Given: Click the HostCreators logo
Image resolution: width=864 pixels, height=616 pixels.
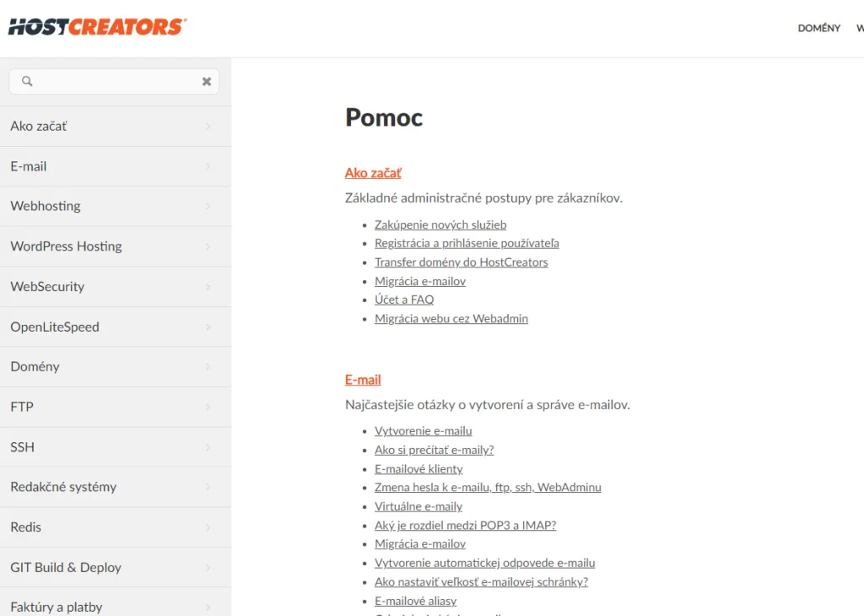Looking at the screenshot, I should [98, 27].
